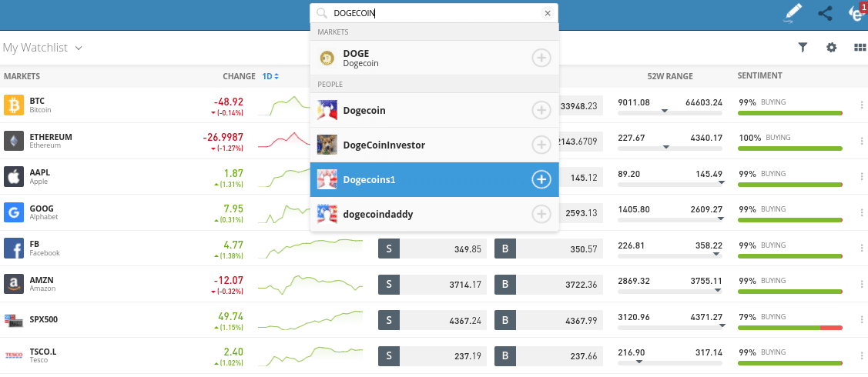Click SPX500 sentiment bar

[790, 328]
